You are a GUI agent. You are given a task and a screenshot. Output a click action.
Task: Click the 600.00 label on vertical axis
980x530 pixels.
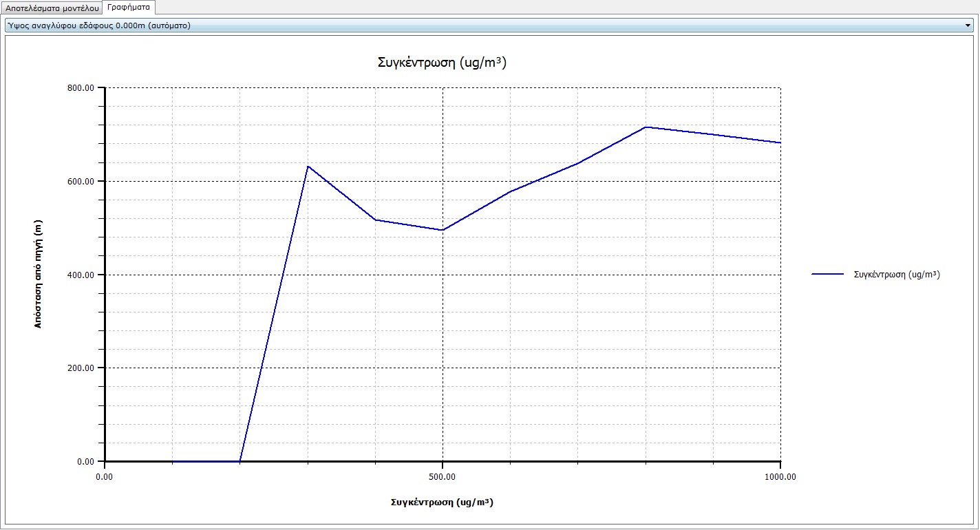coord(82,182)
